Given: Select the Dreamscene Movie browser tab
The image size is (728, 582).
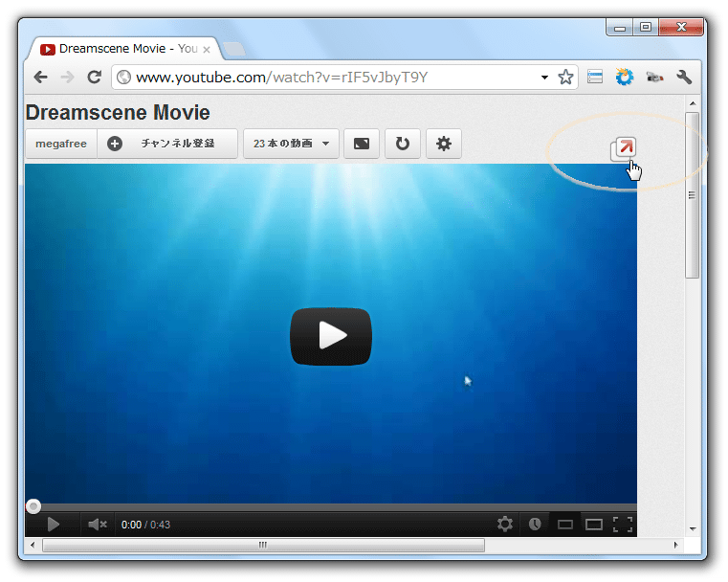Looking at the screenshot, I should click(x=125, y=49).
